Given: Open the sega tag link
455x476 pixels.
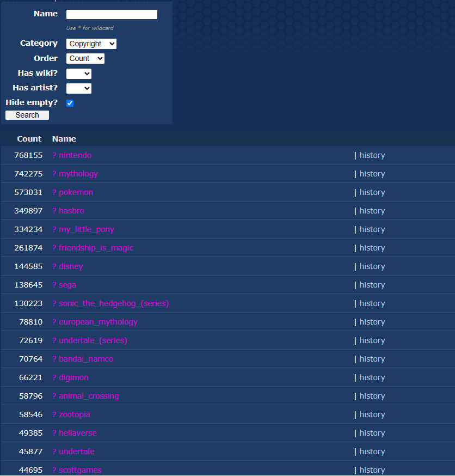Looking at the screenshot, I should click(x=67, y=285).
